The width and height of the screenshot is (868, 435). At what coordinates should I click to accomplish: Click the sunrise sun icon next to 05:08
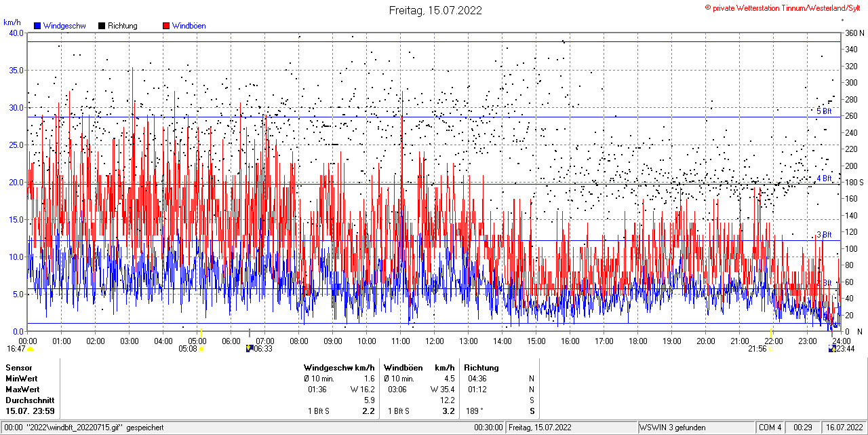pos(201,349)
